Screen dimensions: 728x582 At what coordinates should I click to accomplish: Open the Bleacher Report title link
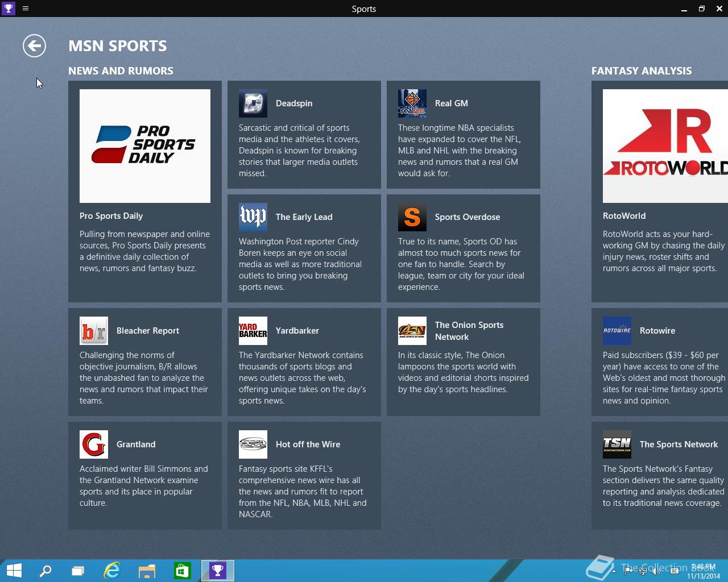pos(148,331)
